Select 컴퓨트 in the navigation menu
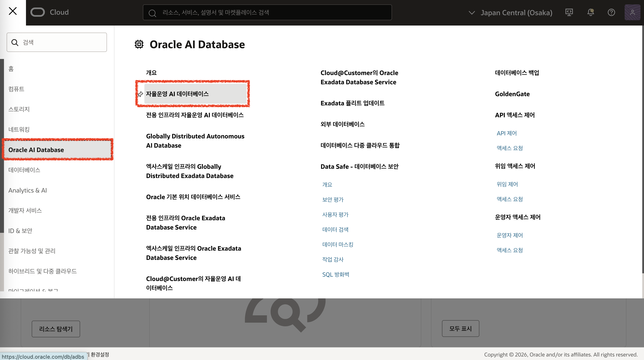This screenshot has height=360, width=644. coord(16,89)
